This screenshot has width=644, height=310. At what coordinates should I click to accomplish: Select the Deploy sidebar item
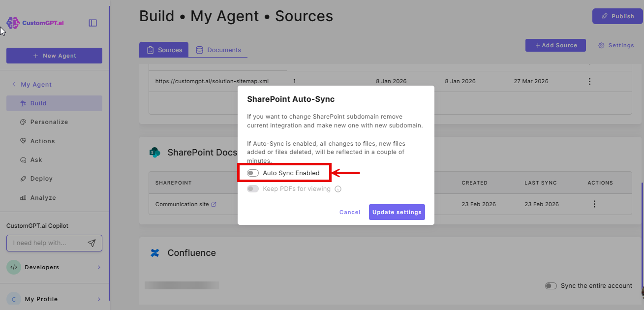click(54, 178)
